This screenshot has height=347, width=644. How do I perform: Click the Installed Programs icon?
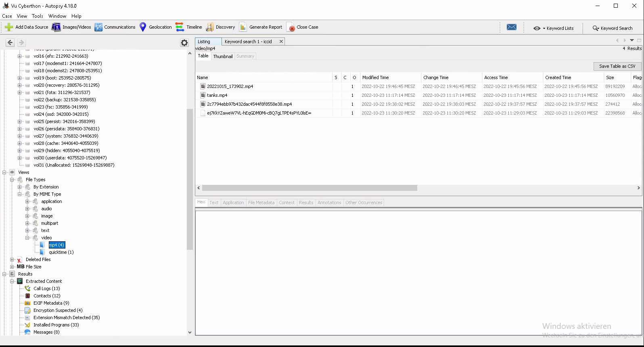(x=27, y=325)
